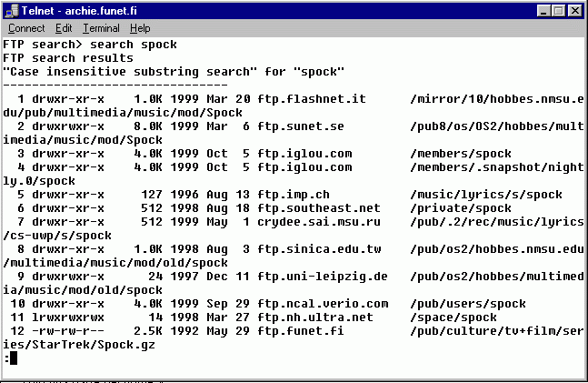Screen dimensions: 588x383
Task: Click the 2.5K size in result 12
Action: (148, 331)
